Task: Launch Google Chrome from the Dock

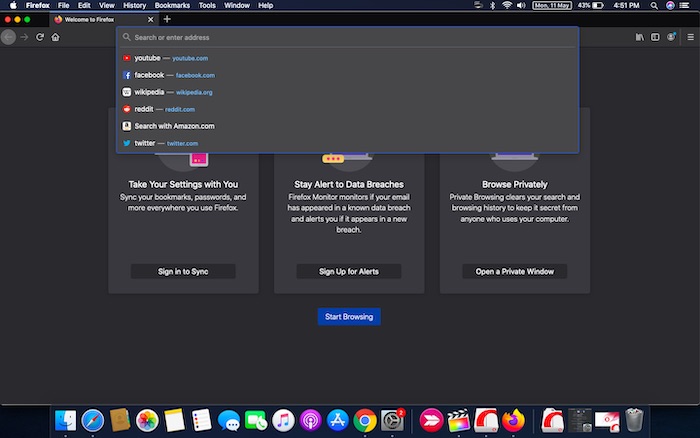Action: 365,421
